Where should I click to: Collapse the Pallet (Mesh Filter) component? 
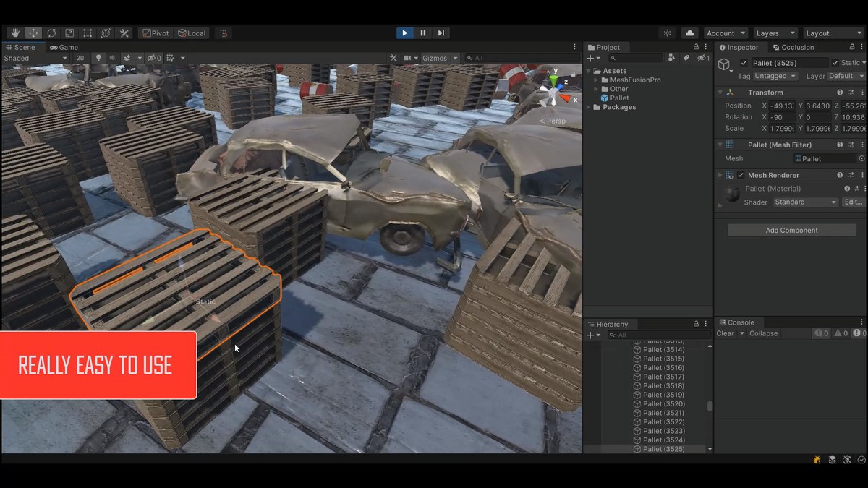pyautogui.click(x=720, y=145)
